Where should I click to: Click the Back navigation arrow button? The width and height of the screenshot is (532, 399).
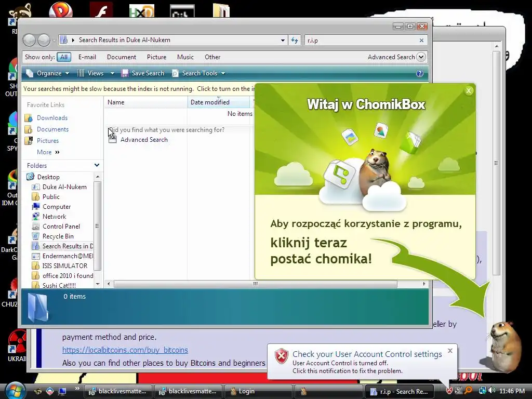pos(29,41)
